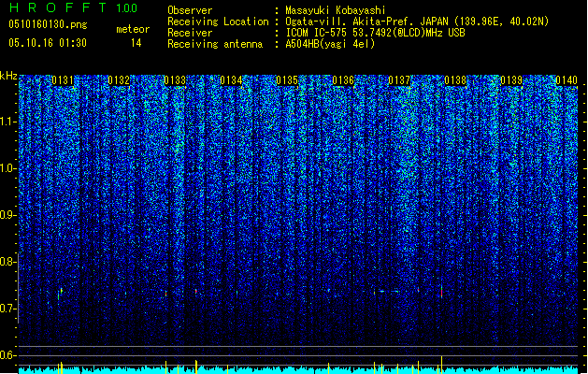This screenshot has height=374, width=588.
Task: Click the ICOM IC-575 receiver details
Action: tap(375, 33)
